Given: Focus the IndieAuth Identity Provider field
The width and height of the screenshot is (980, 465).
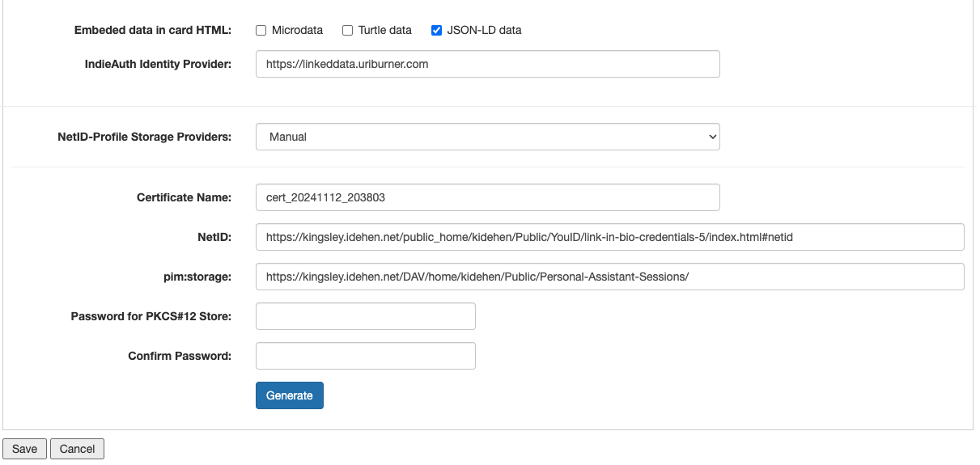Looking at the screenshot, I should (x=487, y=64).
